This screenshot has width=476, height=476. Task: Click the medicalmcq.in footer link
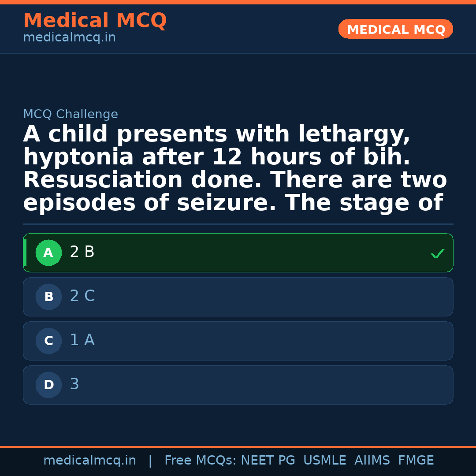point(89,460)
